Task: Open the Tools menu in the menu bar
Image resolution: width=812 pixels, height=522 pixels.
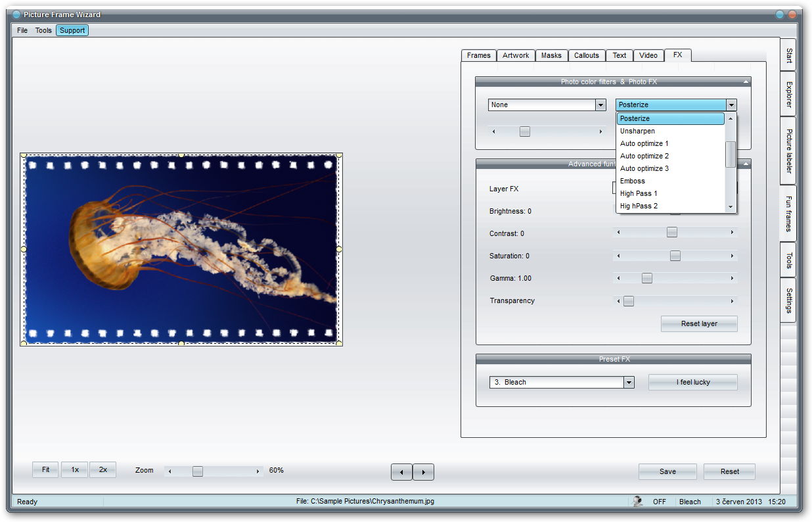Action: pyautogui.click(x=43, y=30)
